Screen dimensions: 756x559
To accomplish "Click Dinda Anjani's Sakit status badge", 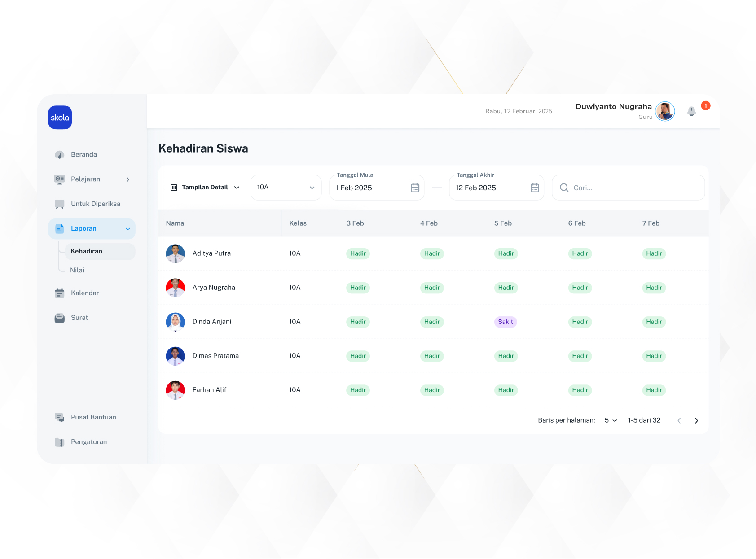I will (x=505, y=322).
